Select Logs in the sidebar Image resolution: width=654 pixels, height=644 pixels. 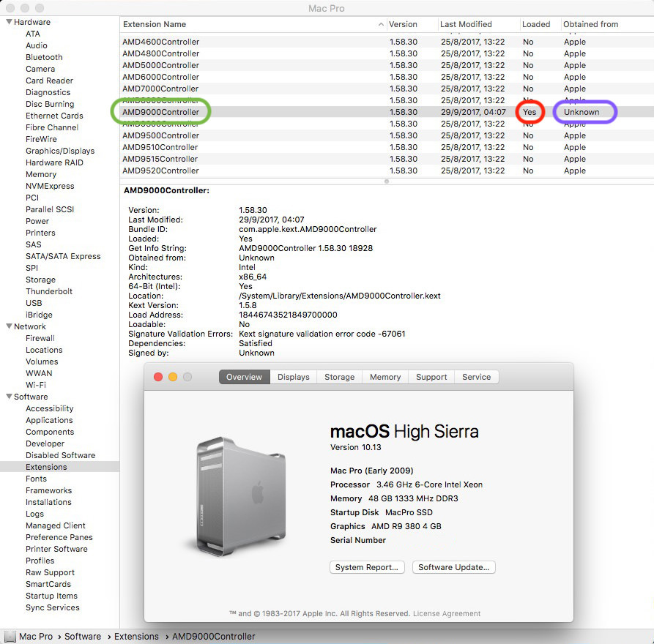click(x=34, y=514)
